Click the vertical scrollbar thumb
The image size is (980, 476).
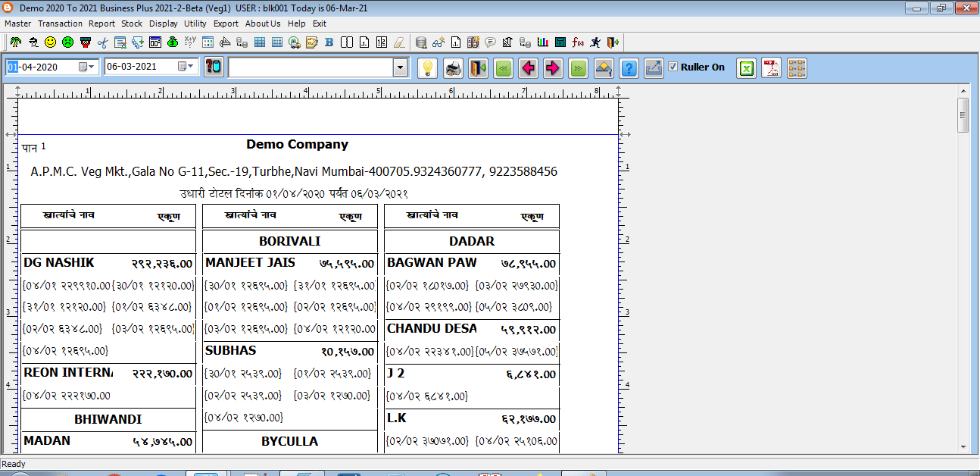point(963,115)
